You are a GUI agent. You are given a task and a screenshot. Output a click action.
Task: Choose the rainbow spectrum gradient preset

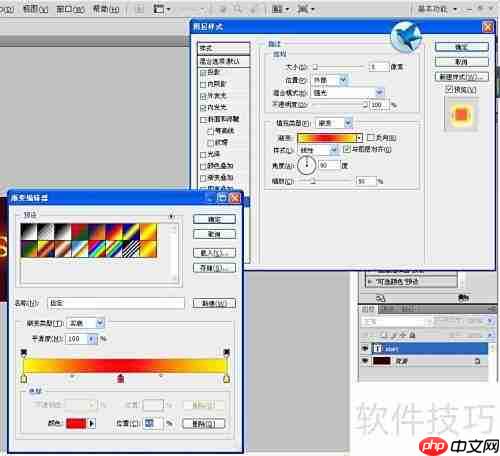tap(97, 249)
